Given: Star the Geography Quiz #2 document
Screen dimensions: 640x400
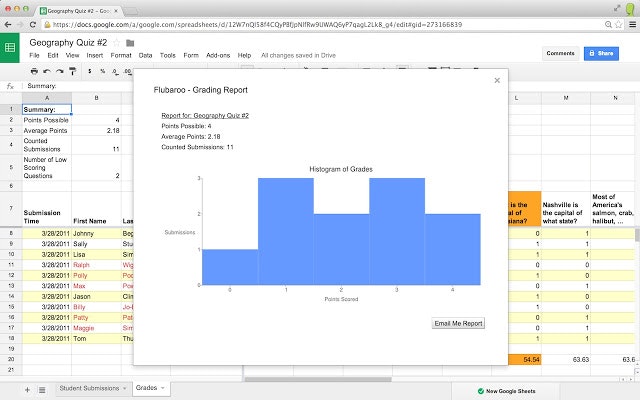Looking at the screenshot, I should coord(117,43).
